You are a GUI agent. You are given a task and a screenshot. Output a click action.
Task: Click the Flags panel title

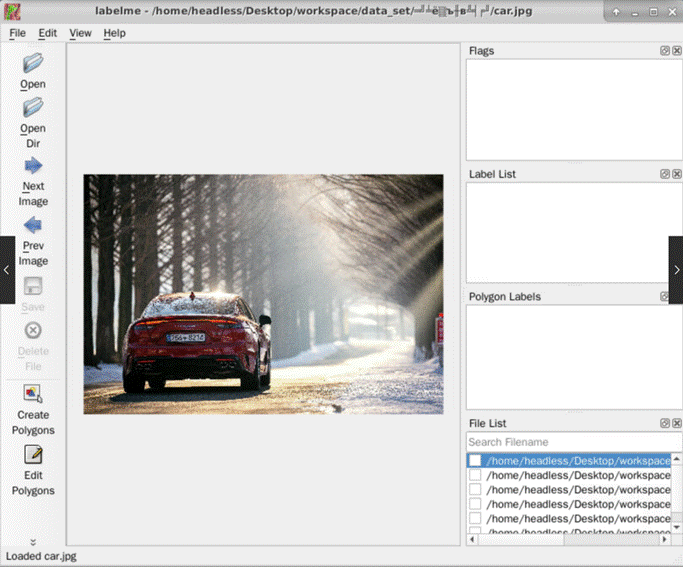click(x=481, y=51)
